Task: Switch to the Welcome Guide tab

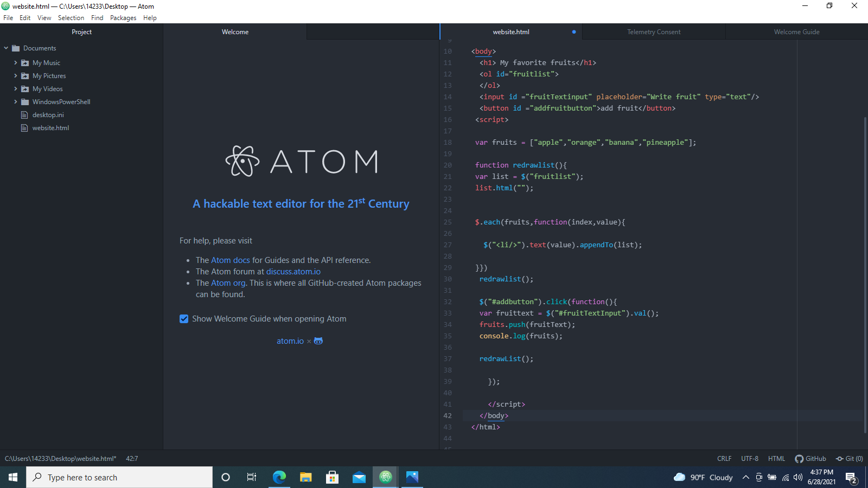Action: 796,32
